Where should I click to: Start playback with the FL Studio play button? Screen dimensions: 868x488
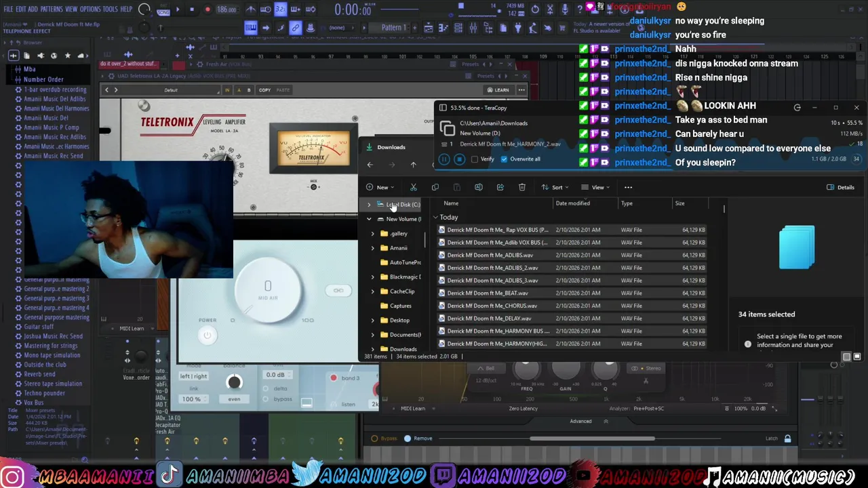tap(178, 9)
